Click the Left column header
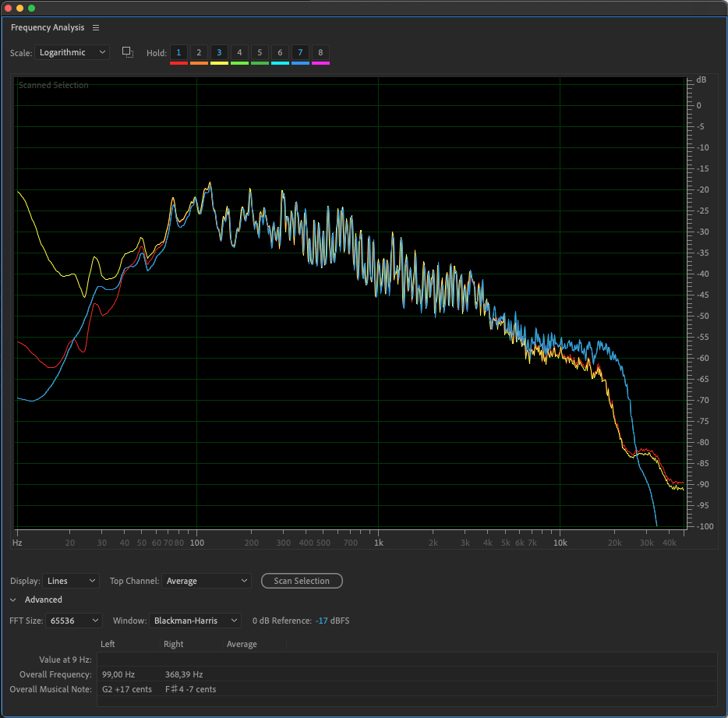 coord(108,644)
